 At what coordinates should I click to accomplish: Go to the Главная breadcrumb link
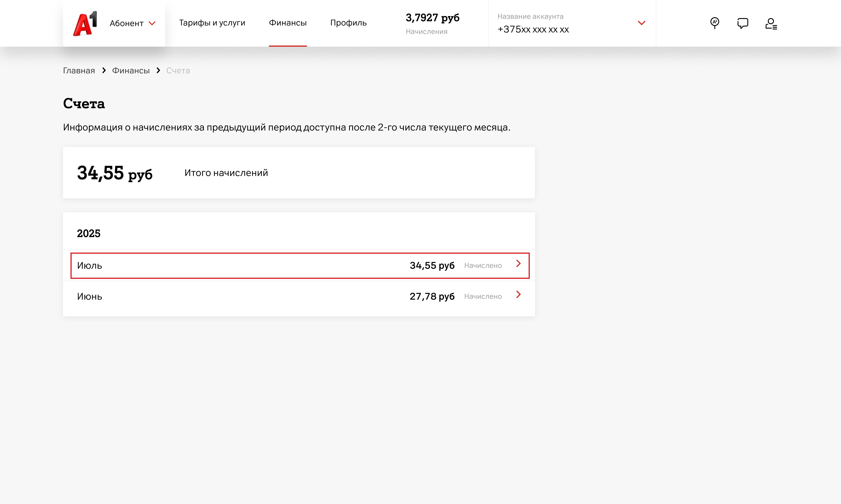[x=79, y=70]
